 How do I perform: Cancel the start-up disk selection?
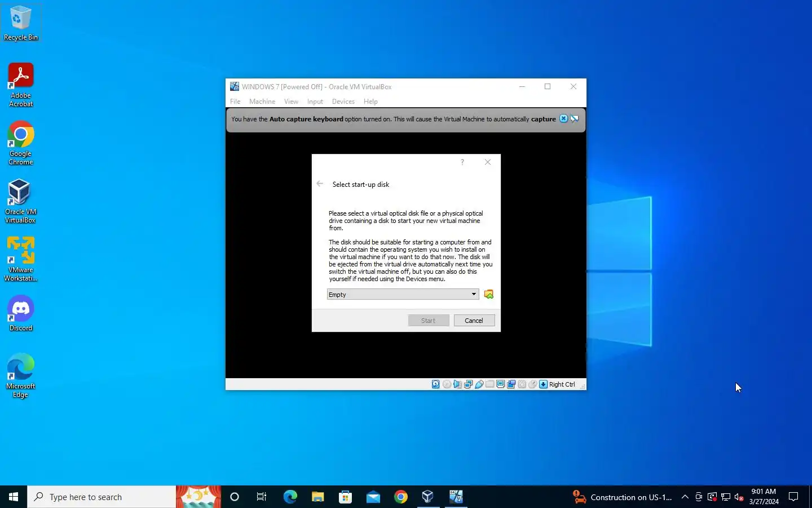[474, 321]
